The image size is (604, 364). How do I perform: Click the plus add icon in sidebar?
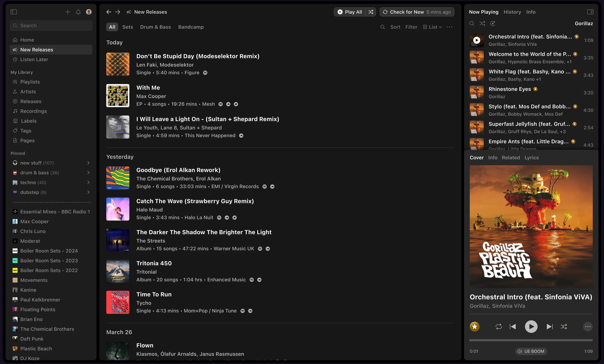[x=68, y=12]
